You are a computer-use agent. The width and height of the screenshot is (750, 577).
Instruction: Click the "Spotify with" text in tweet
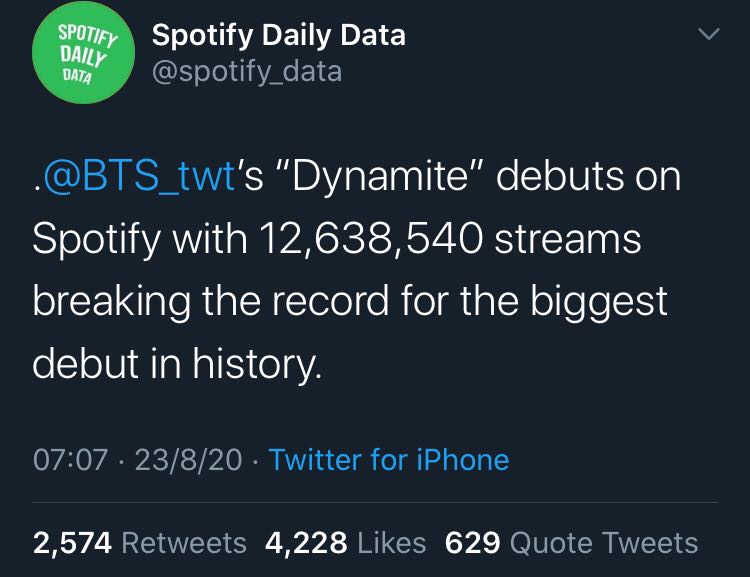tap(140, 240)
